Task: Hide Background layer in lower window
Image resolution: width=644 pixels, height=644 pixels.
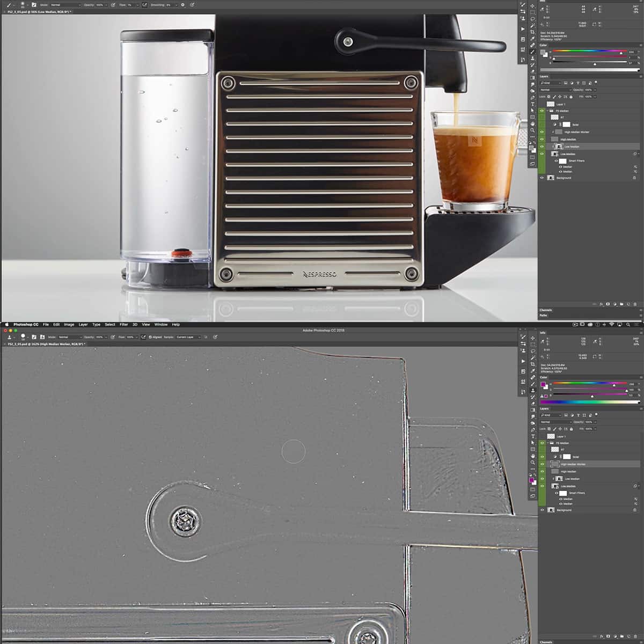Action: coord(542,510)
